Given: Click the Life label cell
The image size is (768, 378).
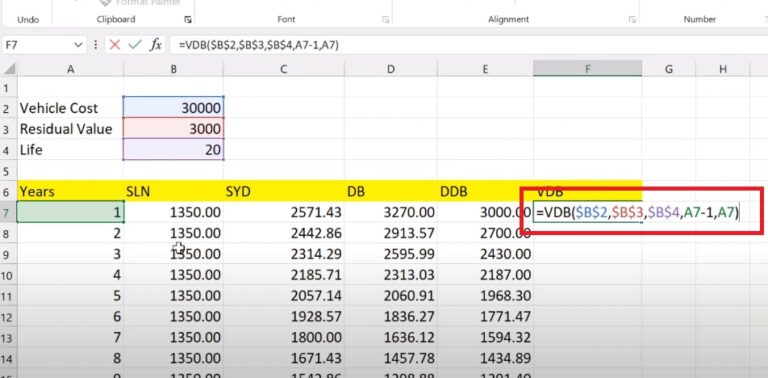Looking at the screenshot, I should tap(71, 150).
